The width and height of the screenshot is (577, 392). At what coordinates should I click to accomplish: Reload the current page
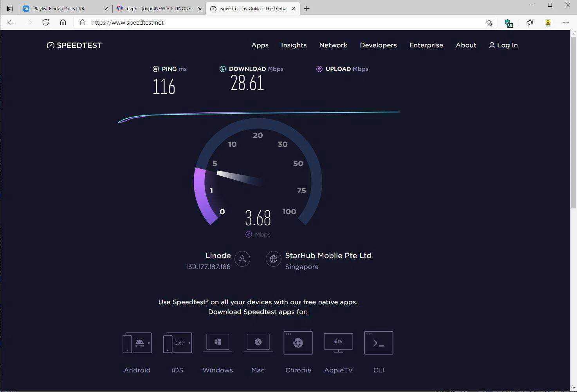[46, 22]
